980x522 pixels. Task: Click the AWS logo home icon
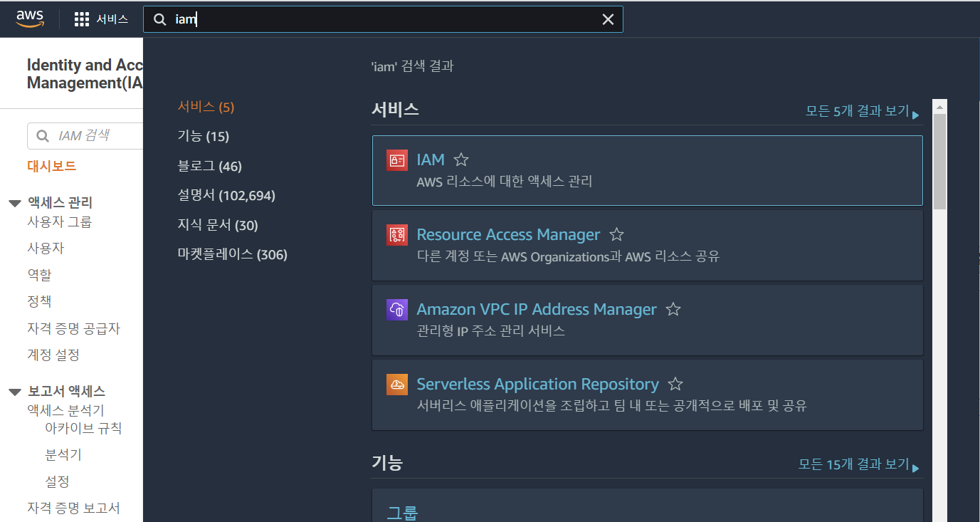point(30,19)
